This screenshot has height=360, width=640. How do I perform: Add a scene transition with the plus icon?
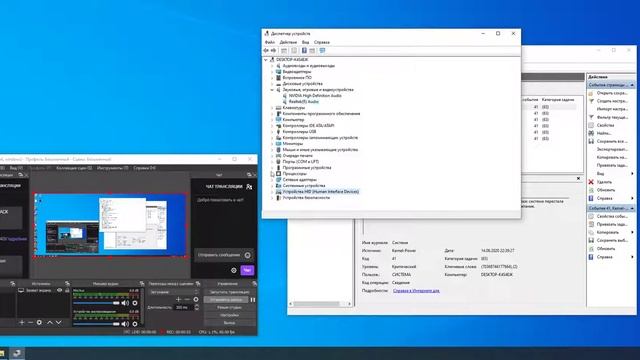178,300
